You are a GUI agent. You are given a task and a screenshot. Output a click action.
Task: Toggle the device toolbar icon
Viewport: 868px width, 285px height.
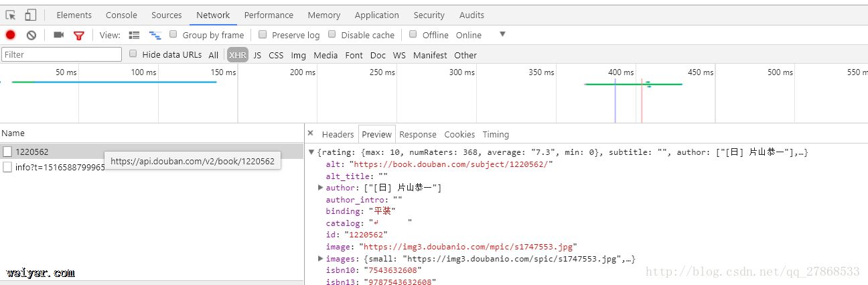tap(31, 15)
